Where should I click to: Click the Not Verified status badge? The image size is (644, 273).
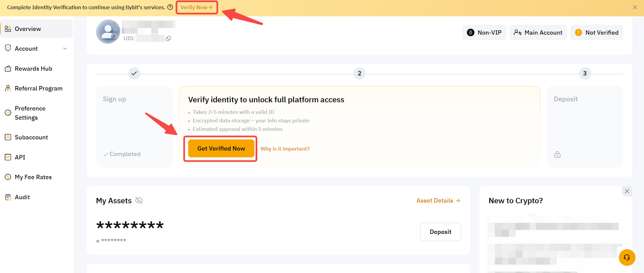(x=597, y=33)
